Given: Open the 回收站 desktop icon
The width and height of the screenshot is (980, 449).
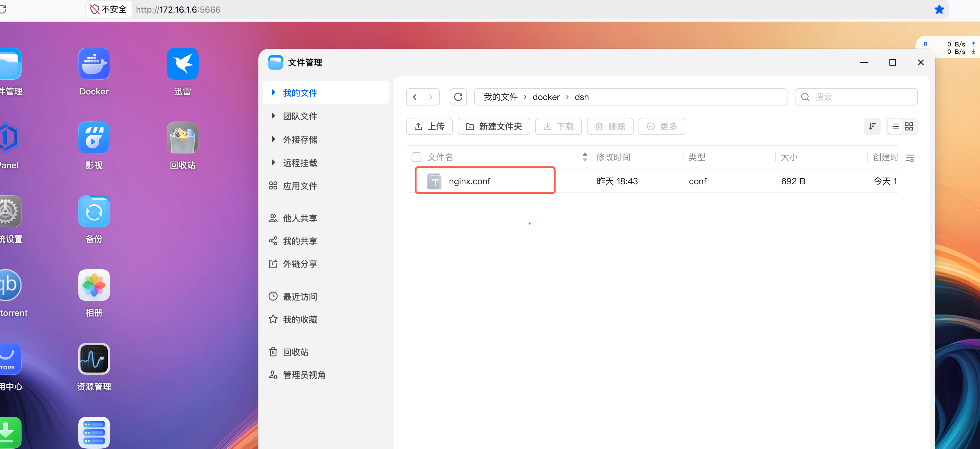Looking at the screenshot, I should [183, 137].
